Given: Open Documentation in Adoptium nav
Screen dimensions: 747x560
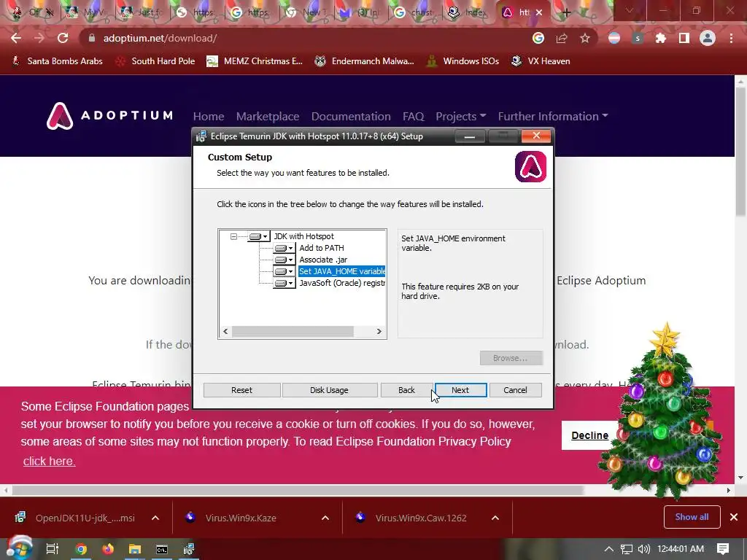Looking at the screenshot, I should point(351,116).
